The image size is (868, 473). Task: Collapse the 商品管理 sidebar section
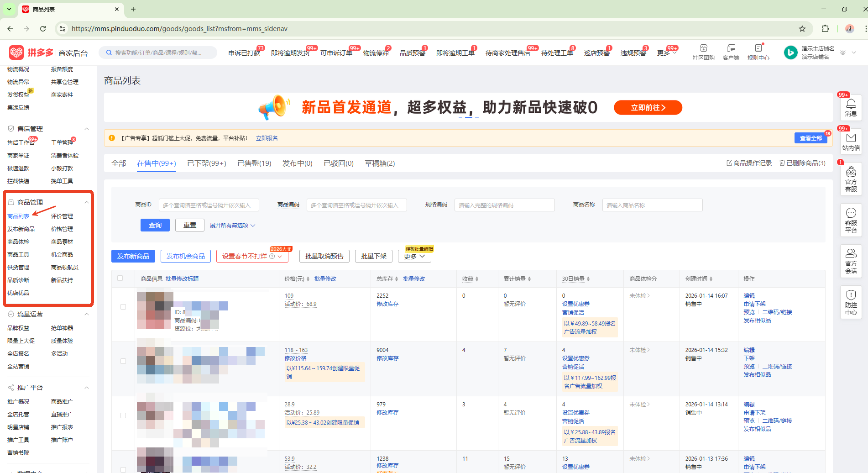86,202
